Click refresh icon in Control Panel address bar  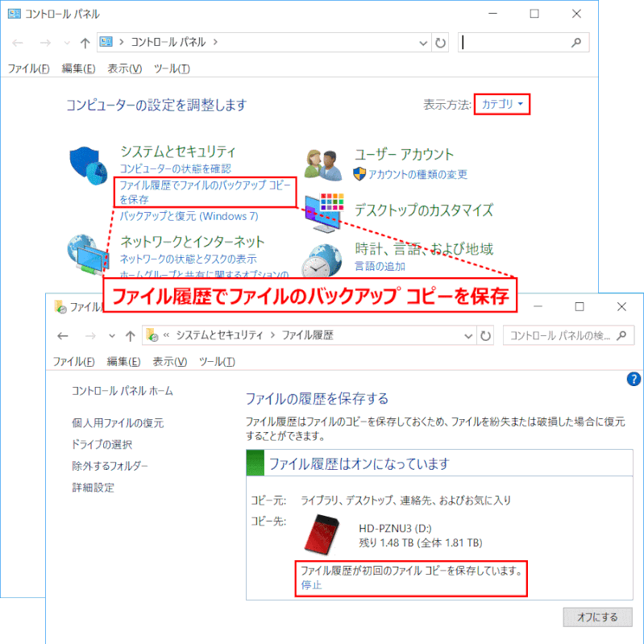pyautogui.click(x=440, y=43)
